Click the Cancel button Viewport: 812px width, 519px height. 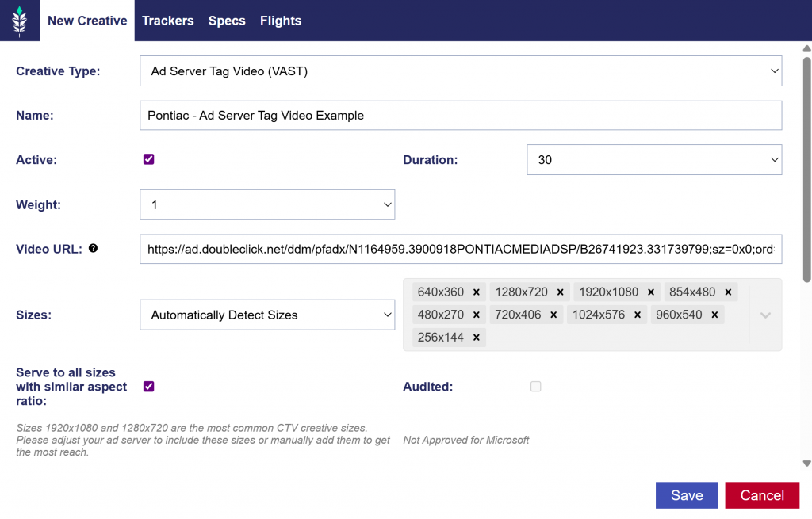(x=761, y=495)
